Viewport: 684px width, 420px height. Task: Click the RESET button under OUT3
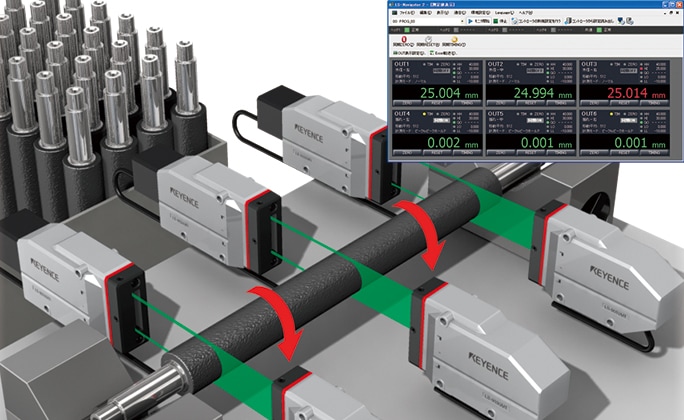click(624, 103)
